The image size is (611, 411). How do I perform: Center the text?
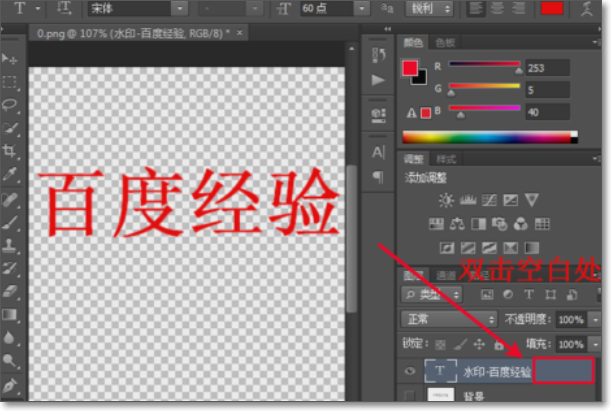pyautogui.click(x=497, y=9)
